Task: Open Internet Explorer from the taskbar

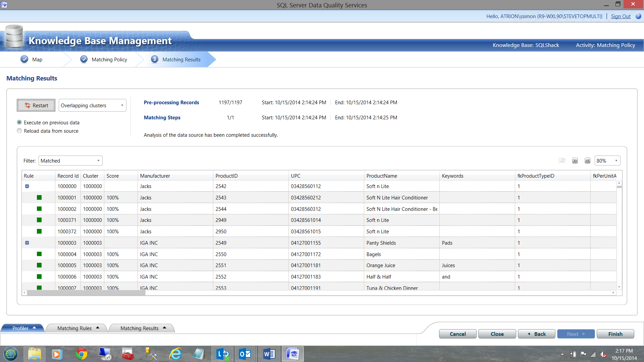Action: pos(175,354)
